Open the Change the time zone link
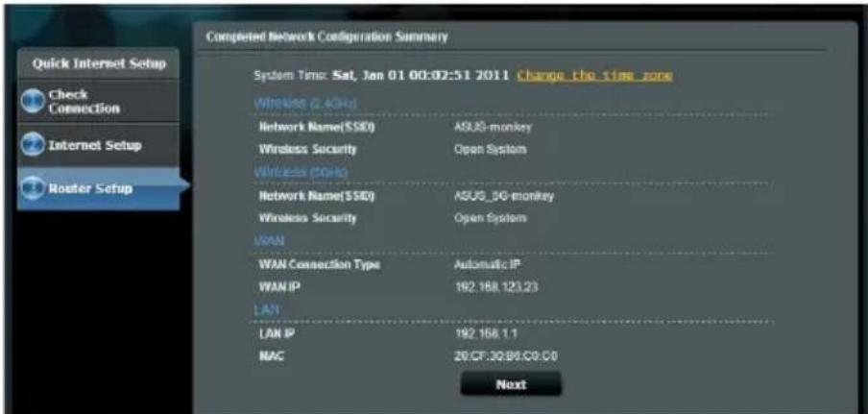This screenshot has width=868, height=414. 594,75
